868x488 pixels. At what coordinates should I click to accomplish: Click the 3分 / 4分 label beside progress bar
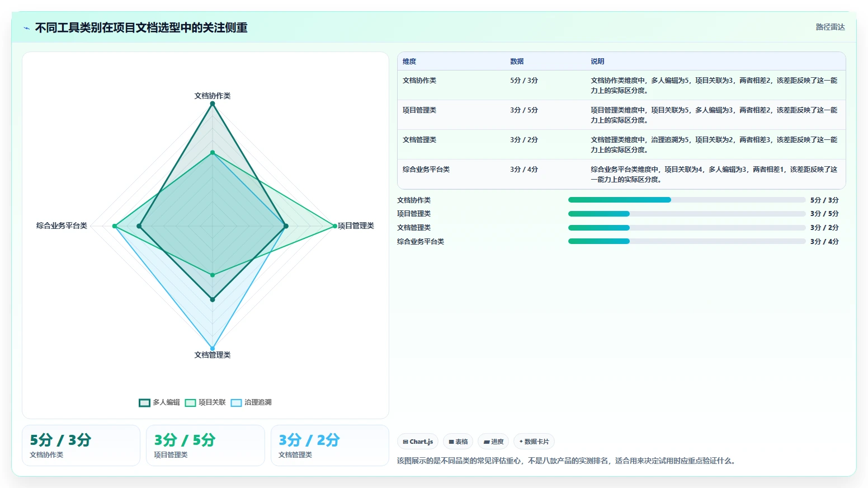(824, 242)
